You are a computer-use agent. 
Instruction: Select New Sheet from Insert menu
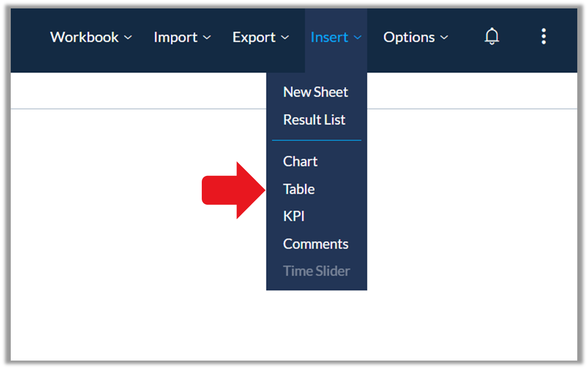(x=316, y=92)
